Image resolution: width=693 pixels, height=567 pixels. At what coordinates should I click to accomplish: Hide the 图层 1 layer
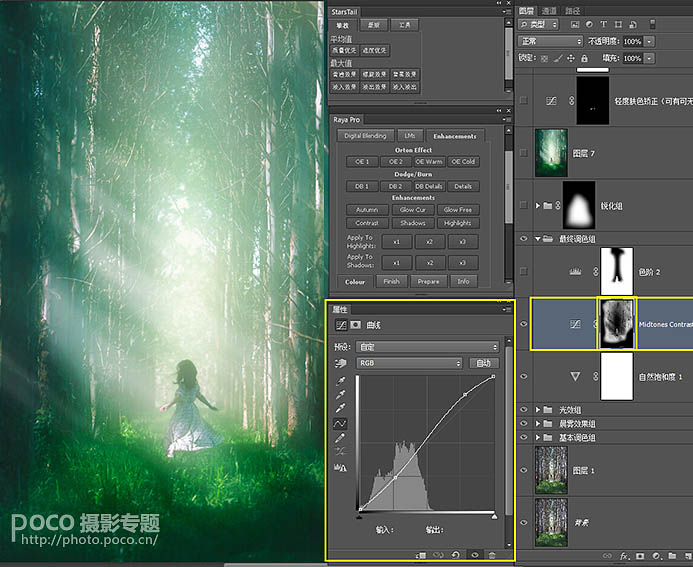(524, 470)
